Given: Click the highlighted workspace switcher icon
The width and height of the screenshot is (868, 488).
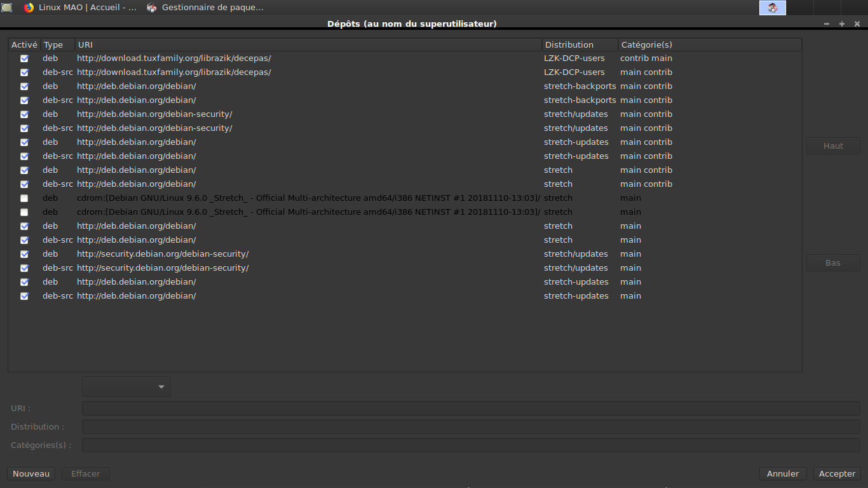Looking at the screenshot, I should [x=773, y=8].
